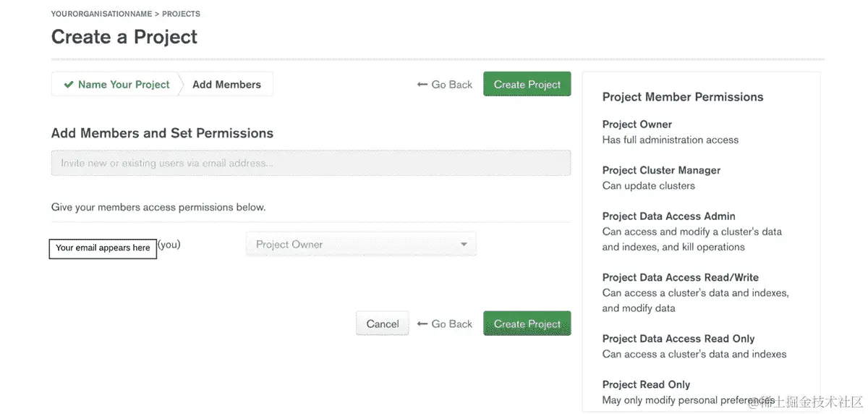This screenshot has height=414, width=868.
Task: Click the green checkmark on Name Your Project
Action: tap(69, 85)
